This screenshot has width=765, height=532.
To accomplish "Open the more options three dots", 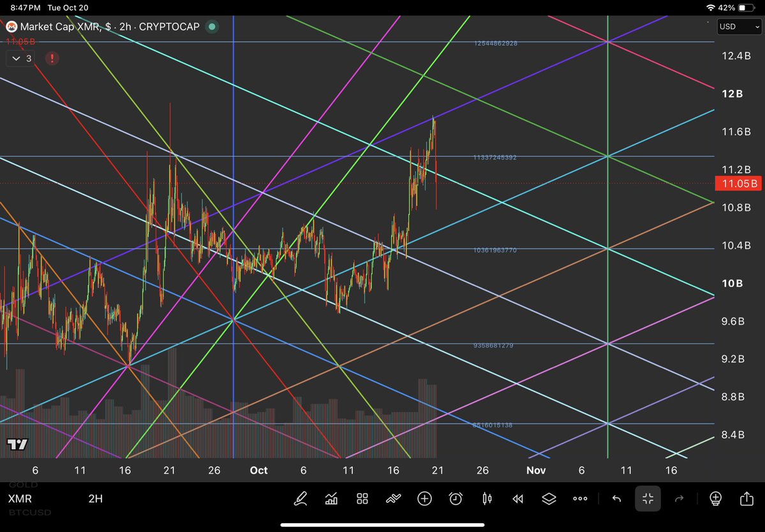I will coord(580,498).
